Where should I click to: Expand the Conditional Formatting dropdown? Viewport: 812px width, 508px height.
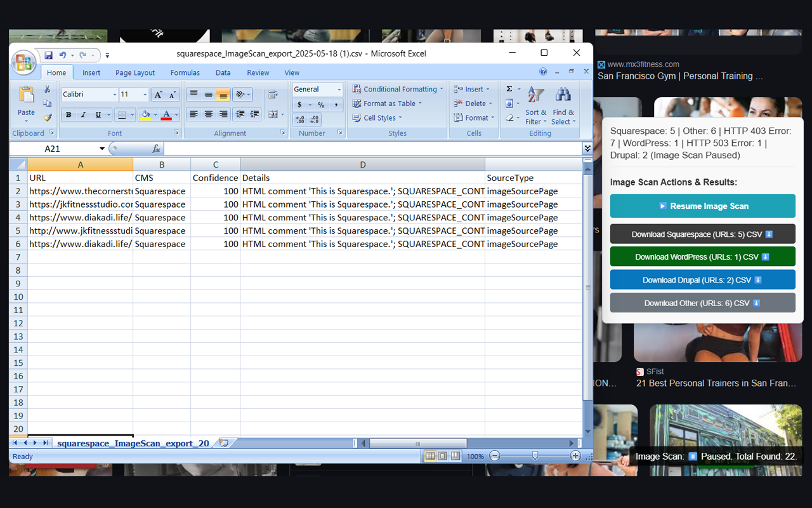click(x=398, y=90)
